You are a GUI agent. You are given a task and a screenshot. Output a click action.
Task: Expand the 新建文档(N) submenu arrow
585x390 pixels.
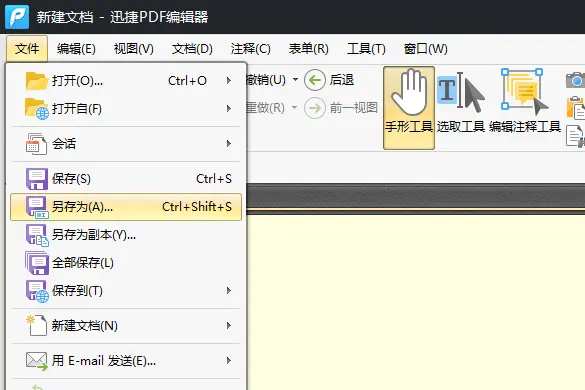click(x=229, y=326)
